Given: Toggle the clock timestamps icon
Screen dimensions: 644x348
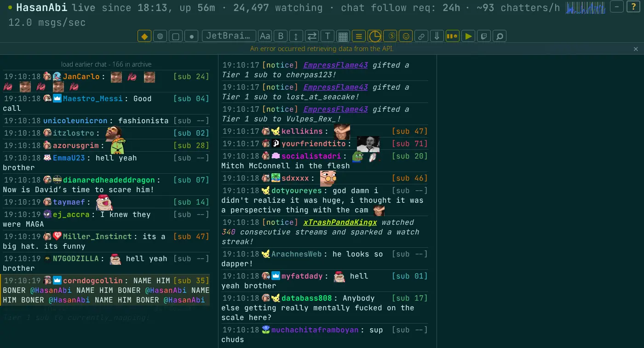Looking at the screenshot, I should tap(374, 36).
